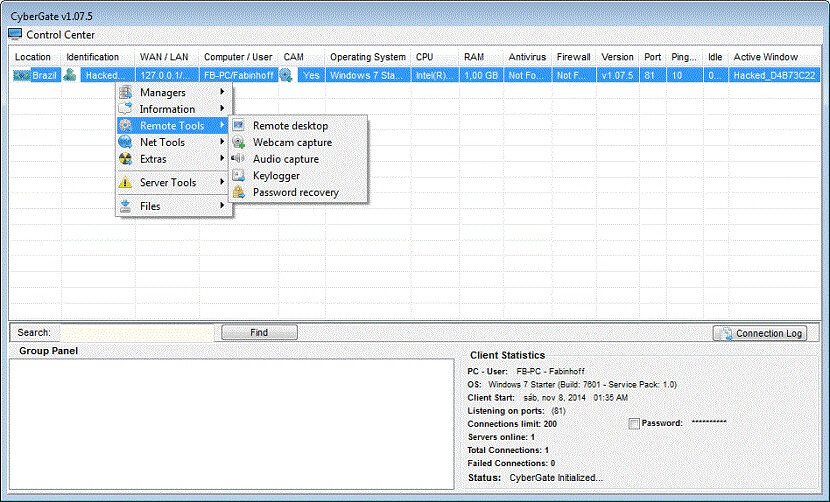Click the '127.0.0.1/...' WAN cell
The width and height of the screenshot is (830, 502).
pyautogui.click(x=167, y=75)
